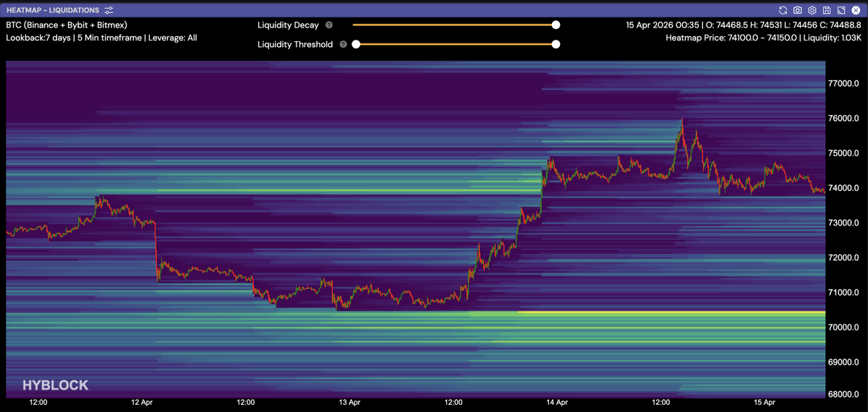Image resolution: width=868 pixels, height=412 pixels.
Task: Click the '14 Apr' date axis label
Action: (x=557, y=401)
